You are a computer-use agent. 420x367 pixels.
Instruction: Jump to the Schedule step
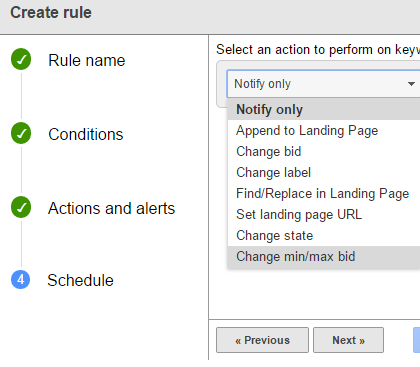pos(80,280)
